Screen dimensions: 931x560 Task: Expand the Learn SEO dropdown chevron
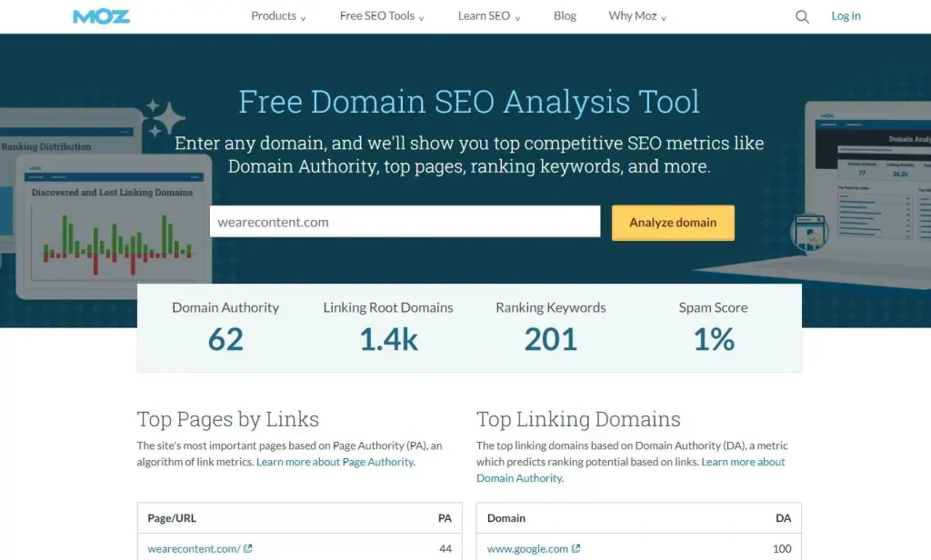517,18
